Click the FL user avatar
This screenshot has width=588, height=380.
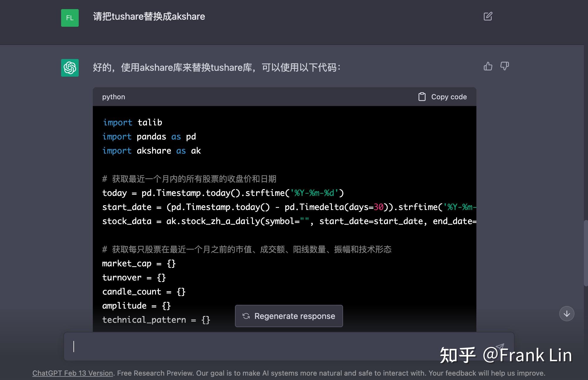click(70, 18)
